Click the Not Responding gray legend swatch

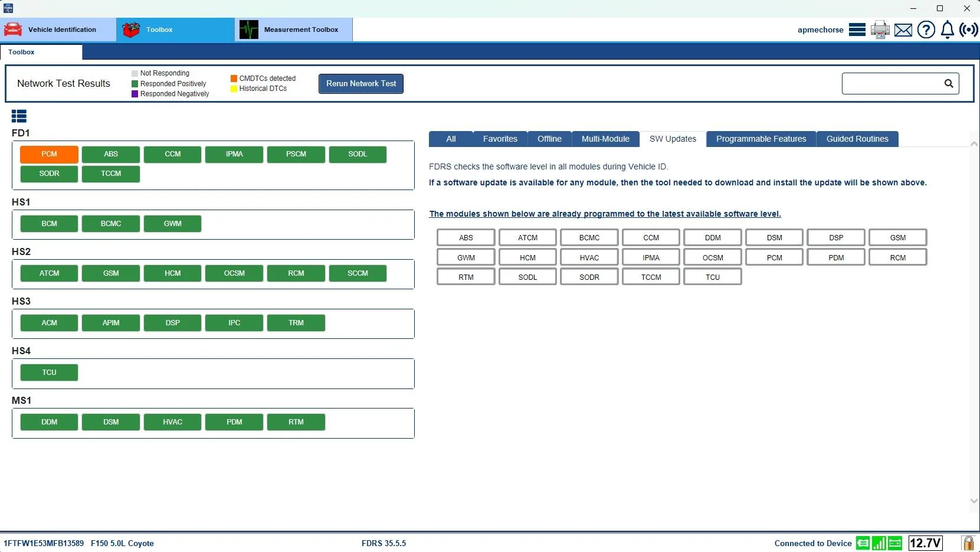point(135,73)
